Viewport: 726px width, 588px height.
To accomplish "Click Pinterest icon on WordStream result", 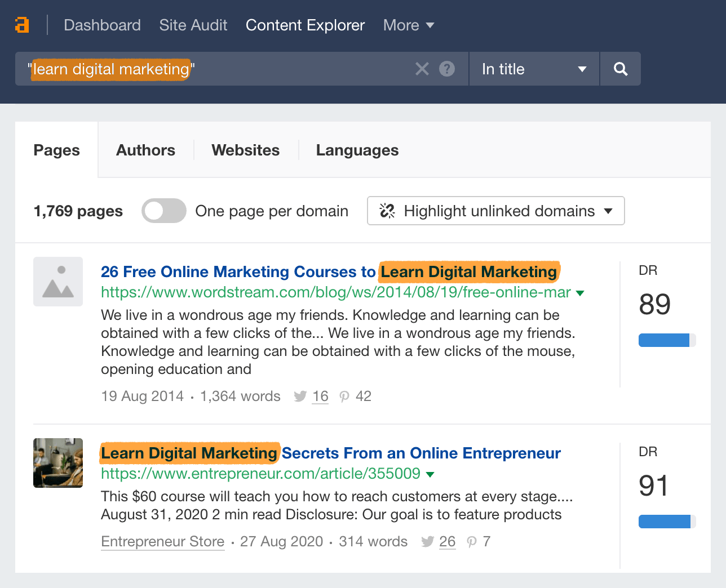I will pyautogui.click(x=344, y=397).
